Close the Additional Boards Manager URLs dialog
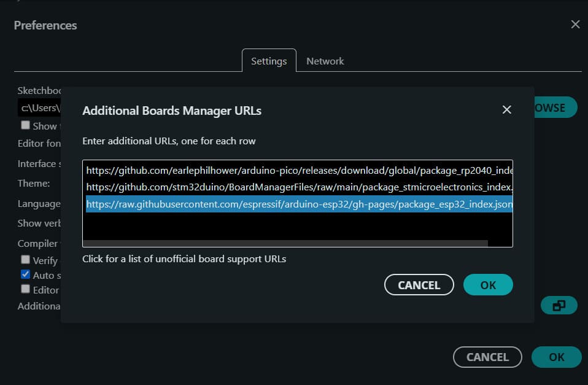588x385 pixels. (x=506, y=109)
